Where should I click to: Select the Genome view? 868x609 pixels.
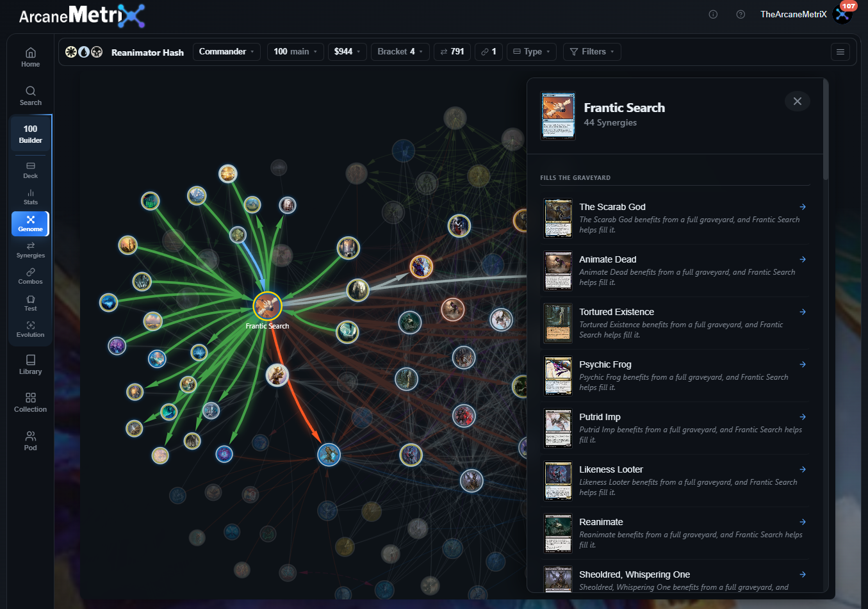pyautogui.click(x=30, y=223)
